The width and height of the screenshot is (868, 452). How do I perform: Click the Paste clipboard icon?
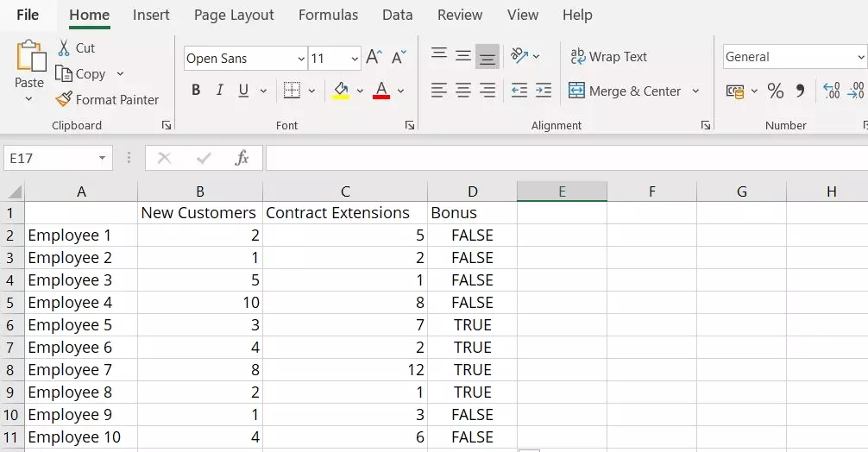(x=30, y=56)
